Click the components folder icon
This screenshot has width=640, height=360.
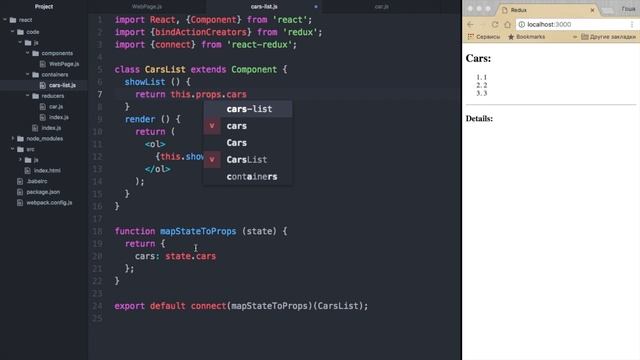[x=36, y=53]
